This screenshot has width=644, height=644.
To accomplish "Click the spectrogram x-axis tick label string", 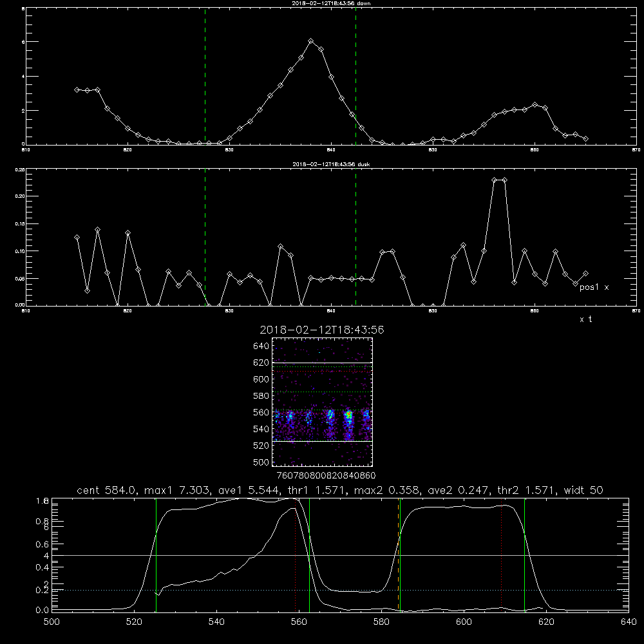I will point(326,476).
